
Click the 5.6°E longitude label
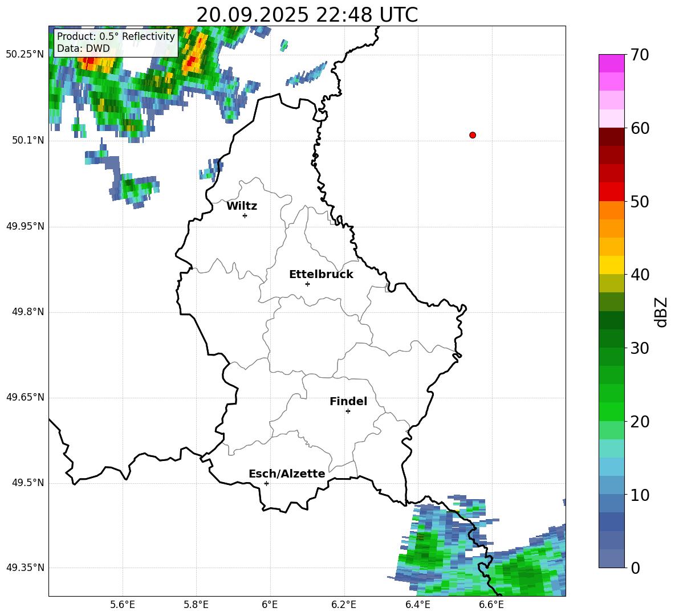click(123, 605)
